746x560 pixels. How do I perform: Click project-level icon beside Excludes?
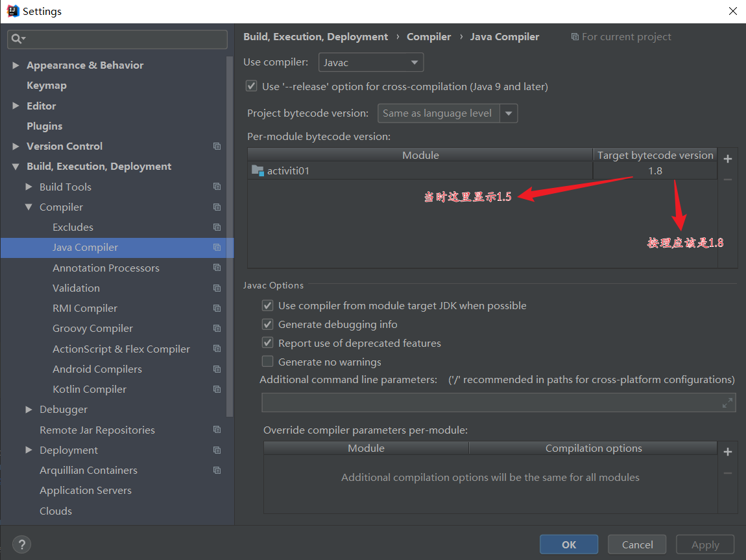pos(217,227)
